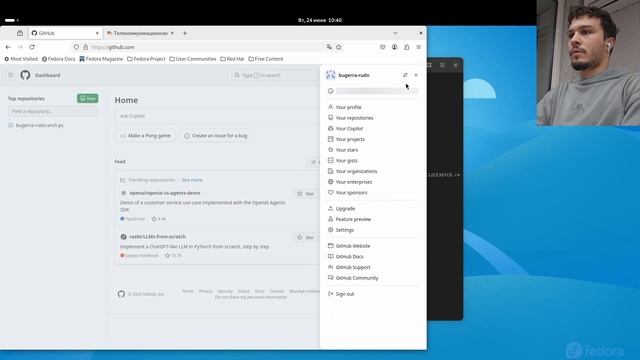Viewport: 640px width, 360px height.
Task: Open the Fedora Magazine bookmark
Action: click(101, 59)
